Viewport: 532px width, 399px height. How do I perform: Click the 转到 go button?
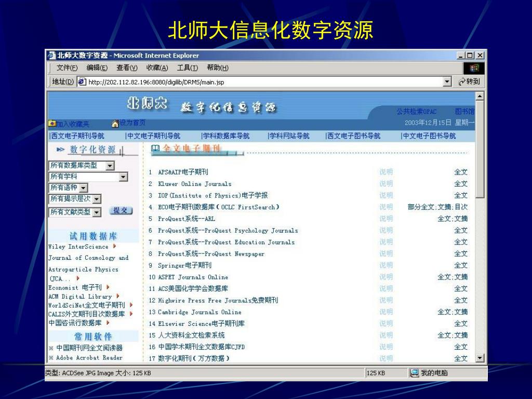pyautogui.click(x=469, y=82)
